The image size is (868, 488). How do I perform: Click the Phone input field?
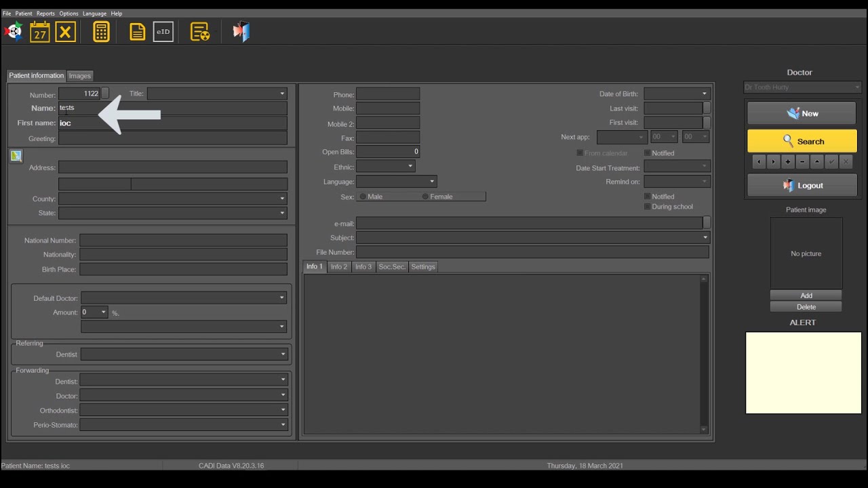pyautogui.click(x=388, y=94)
